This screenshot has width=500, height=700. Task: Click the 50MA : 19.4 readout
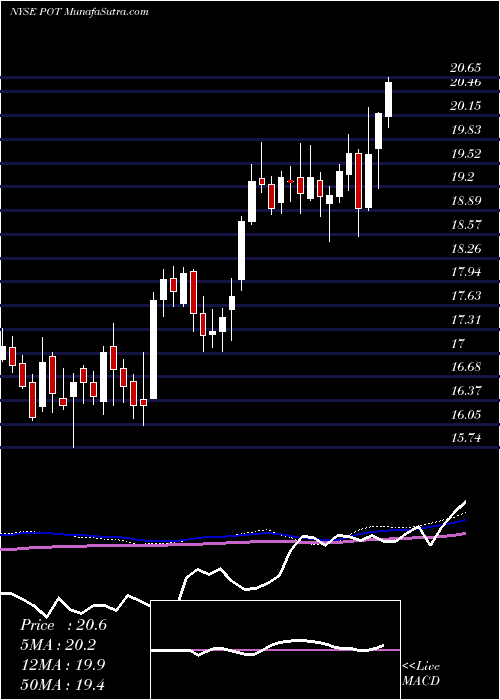click(x=63, y=684)
